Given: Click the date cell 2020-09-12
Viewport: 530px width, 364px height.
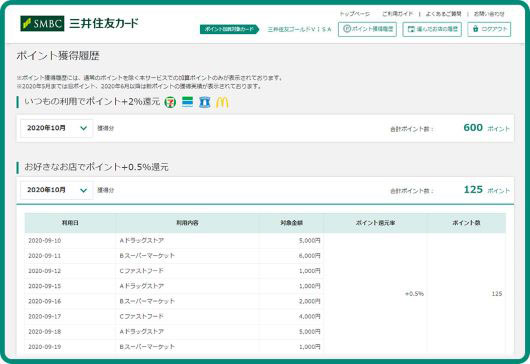Looking at the screenshot, I should click(x=45, y=271).
